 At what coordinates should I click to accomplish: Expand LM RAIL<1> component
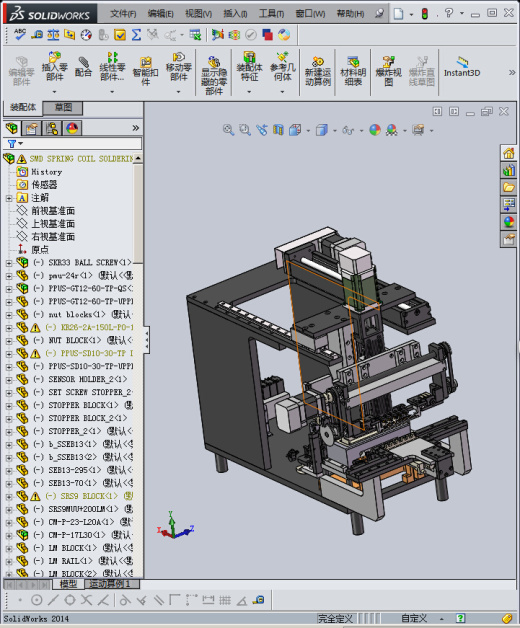[9, 562]
